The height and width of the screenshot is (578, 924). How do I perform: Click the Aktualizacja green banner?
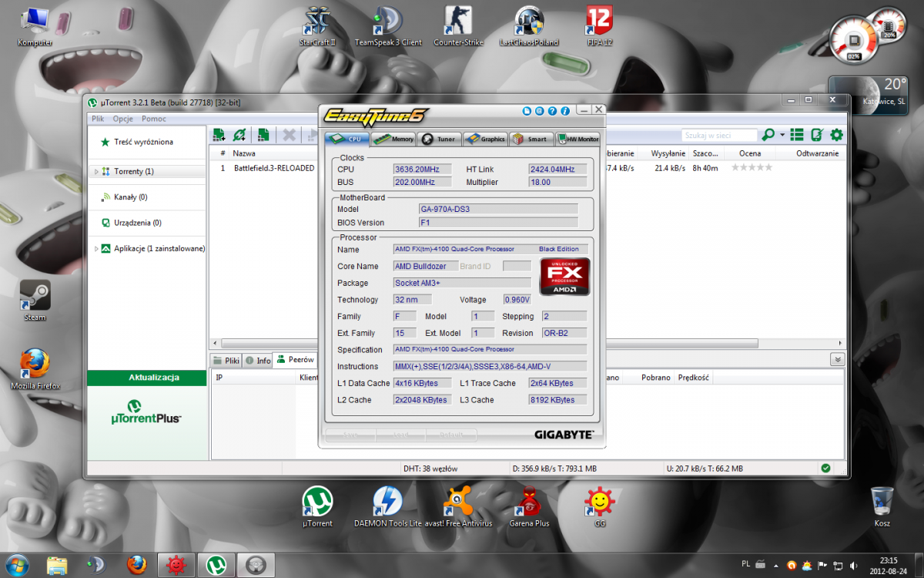(146, 378)
